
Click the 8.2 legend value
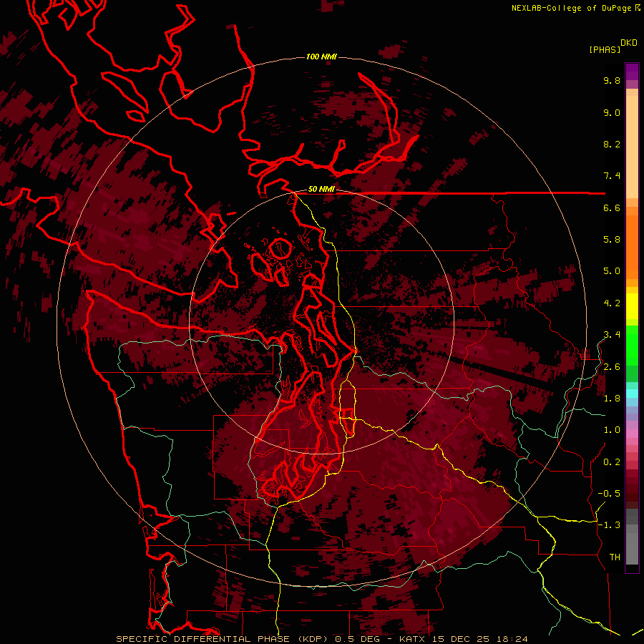point(612,145)
